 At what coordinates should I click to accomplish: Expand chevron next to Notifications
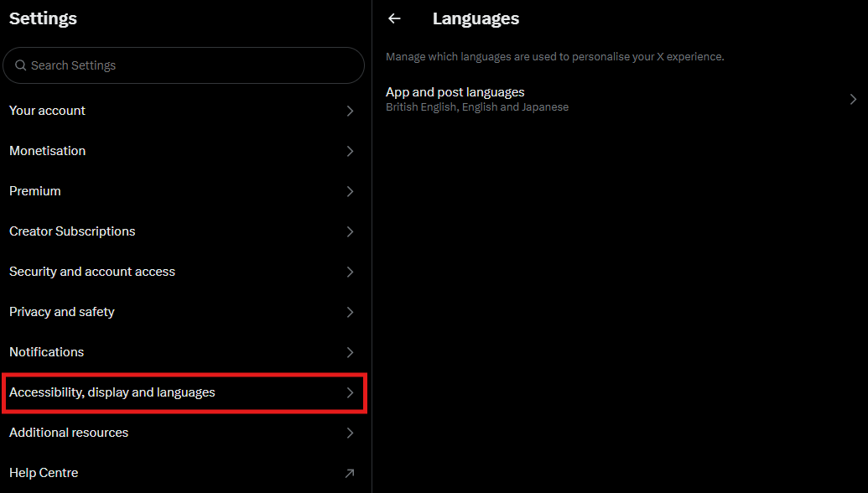350,352
